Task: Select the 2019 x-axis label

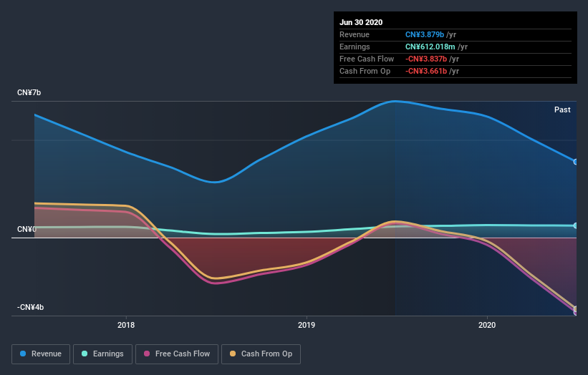Action: click(307, 325)
